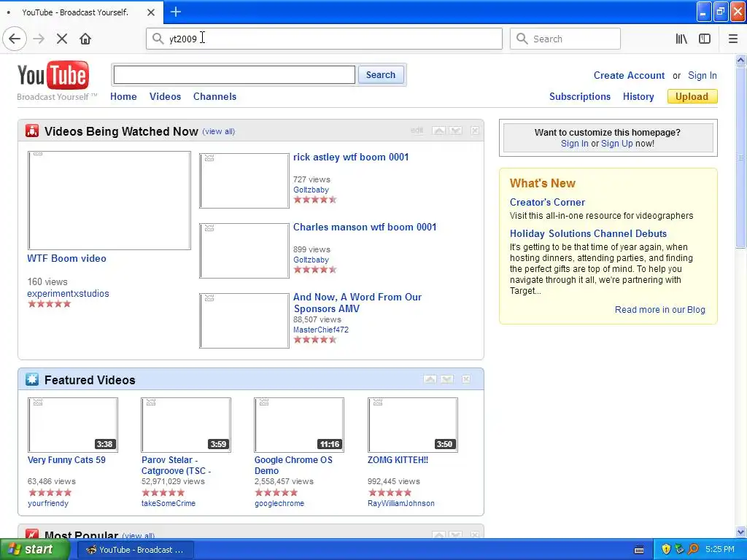Toggle the browser sidebar icon
747x560 pixels.
[x=705, y=39]
